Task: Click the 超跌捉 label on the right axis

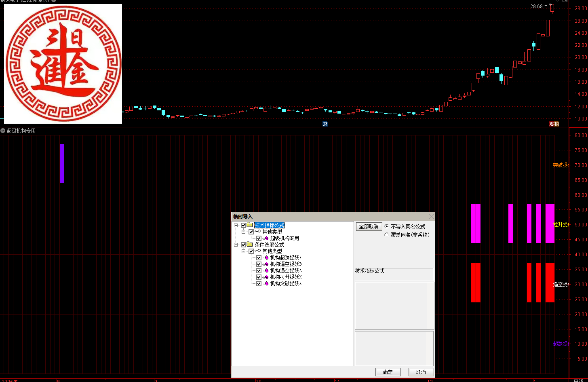Action: point(561,344)
